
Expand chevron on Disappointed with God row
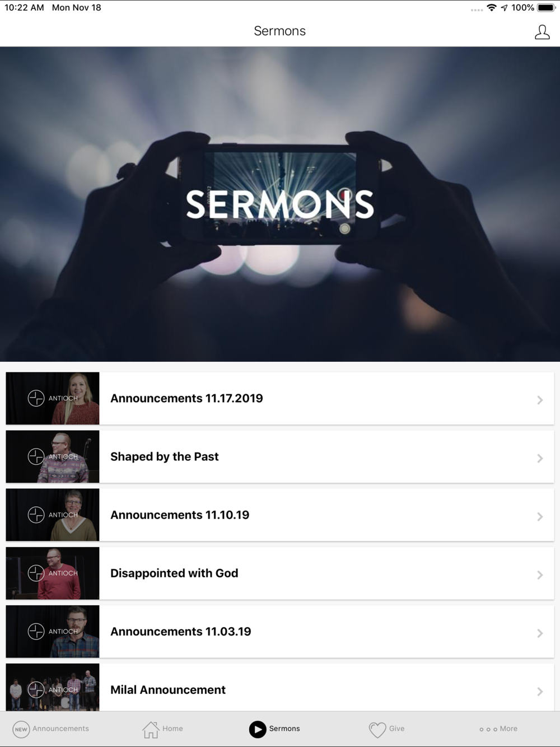tap(540, 575)
